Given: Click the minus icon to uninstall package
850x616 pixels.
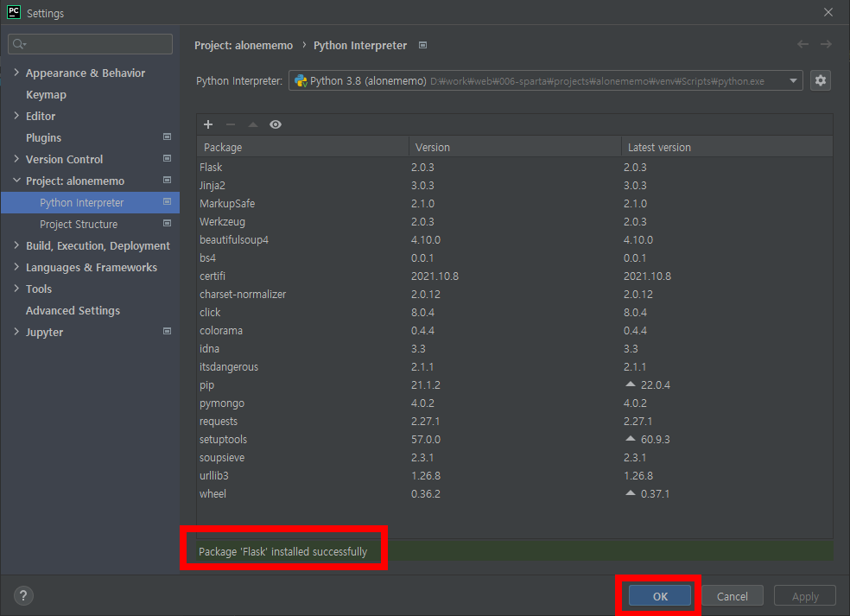Looking at the screenshot, I should pyautogui.click(x=231, y=124).
